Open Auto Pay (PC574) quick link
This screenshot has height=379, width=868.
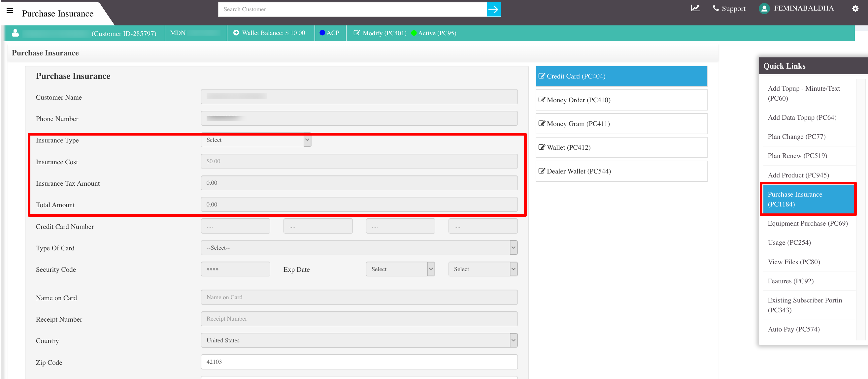(793, 330)
